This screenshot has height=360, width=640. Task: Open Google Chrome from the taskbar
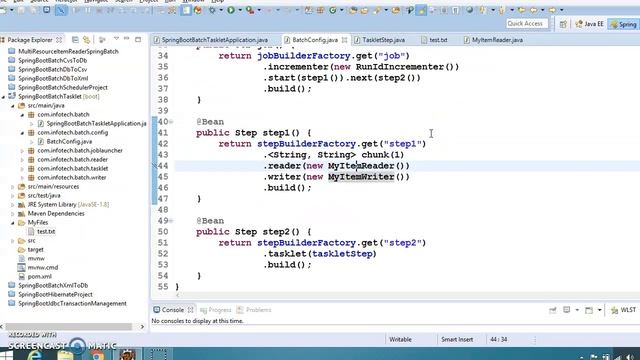click(x=96, y=355)
